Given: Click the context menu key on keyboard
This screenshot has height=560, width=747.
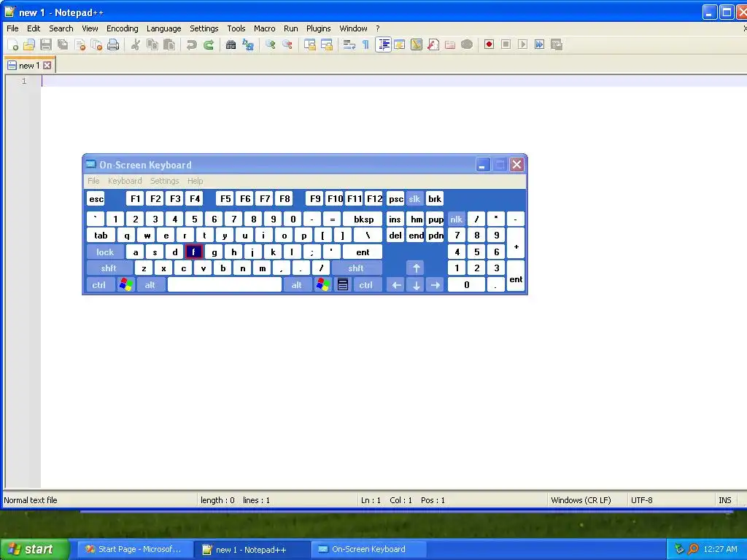Looking at the screenshot, I should point(343,285).
